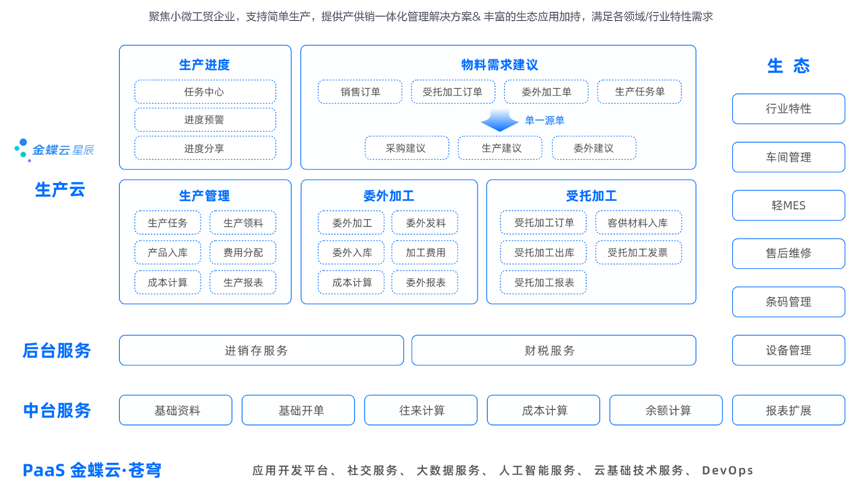The image size is (862, 504).
Task: Click the 财税服务 bar
Action: tap(553, 350)
